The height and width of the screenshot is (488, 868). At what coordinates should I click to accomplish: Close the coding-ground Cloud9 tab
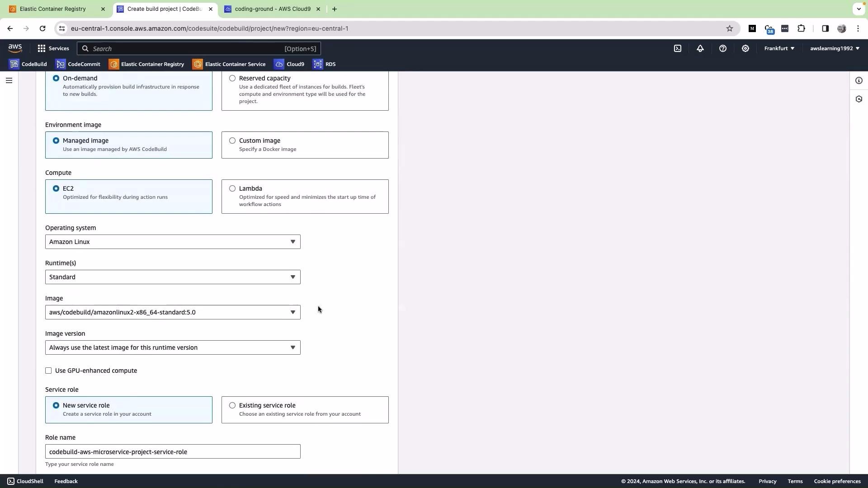(318, 9)
